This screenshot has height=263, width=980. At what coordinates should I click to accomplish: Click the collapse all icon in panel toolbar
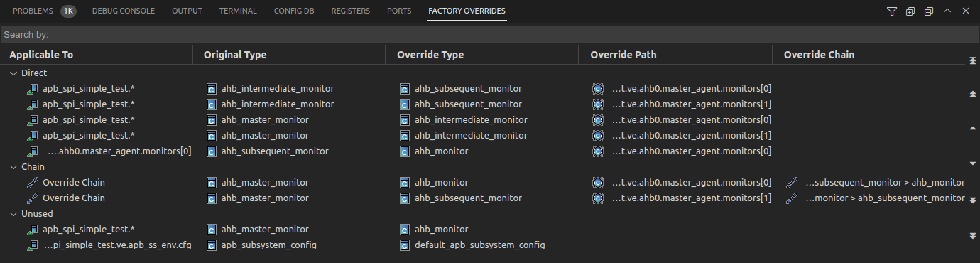click(929, 11)
